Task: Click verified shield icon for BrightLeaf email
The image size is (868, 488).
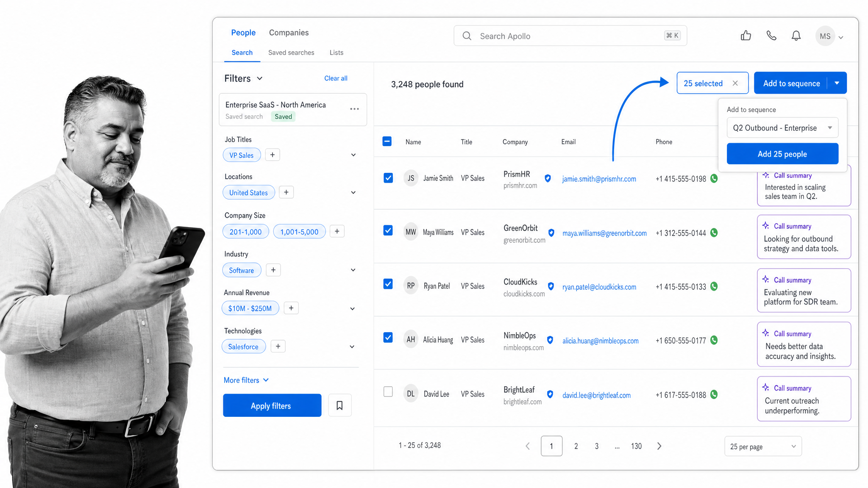Action: [550, 394]
